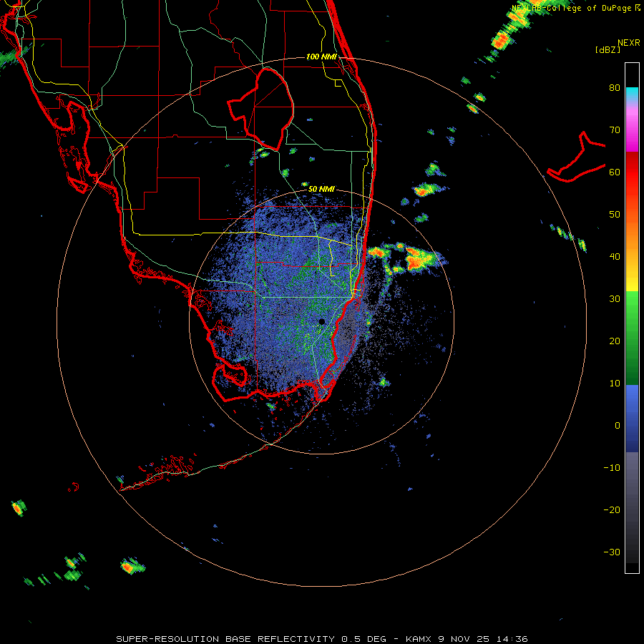Pick the cyan top band of the color bar
This screenshot has height=644, width=644.
(x=632, y=94)
